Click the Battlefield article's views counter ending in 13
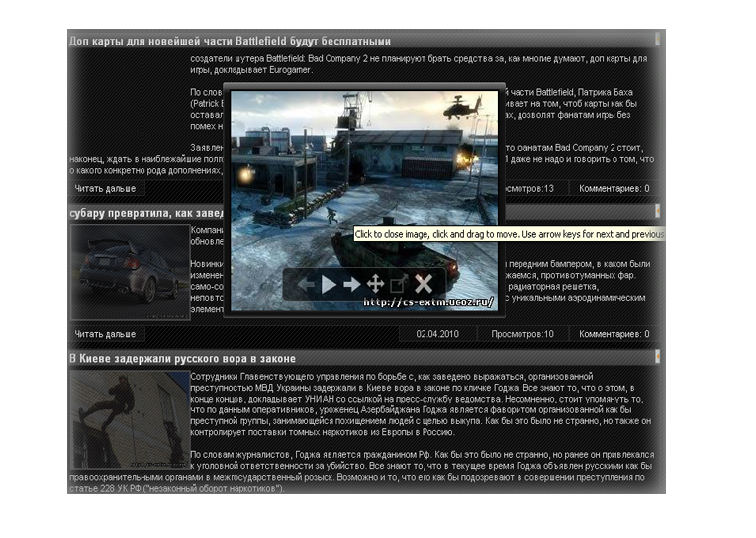The height and width of the screenshot is (538, 756). 529,189
